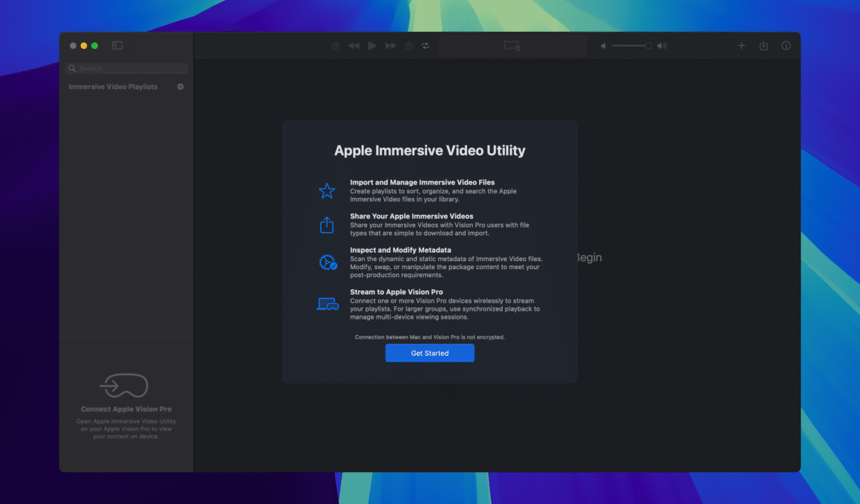
Task: Select the Immersive Video Playlists header
Action: pyautogui.click(x=113, y=87)
